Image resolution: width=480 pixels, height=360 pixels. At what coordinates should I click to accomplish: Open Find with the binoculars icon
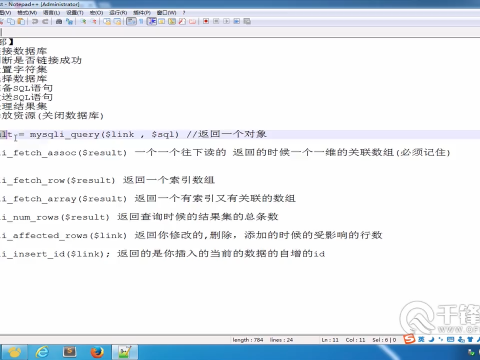click(59, 21)
